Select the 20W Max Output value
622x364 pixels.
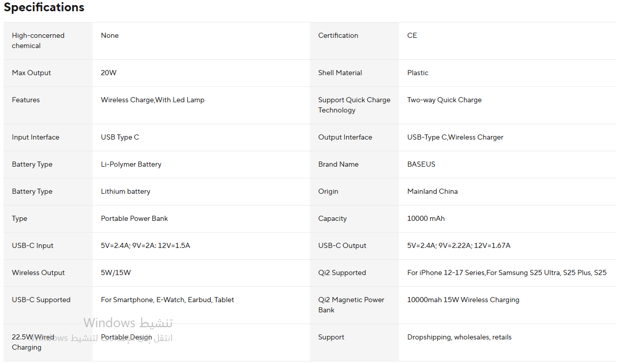[108, 73]
